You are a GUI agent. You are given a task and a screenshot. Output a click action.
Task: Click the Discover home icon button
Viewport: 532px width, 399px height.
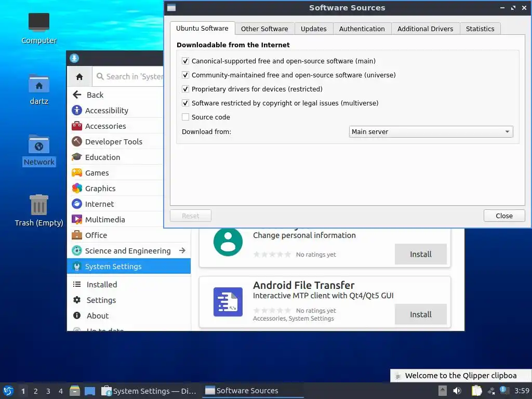click(x=79, y=77)
